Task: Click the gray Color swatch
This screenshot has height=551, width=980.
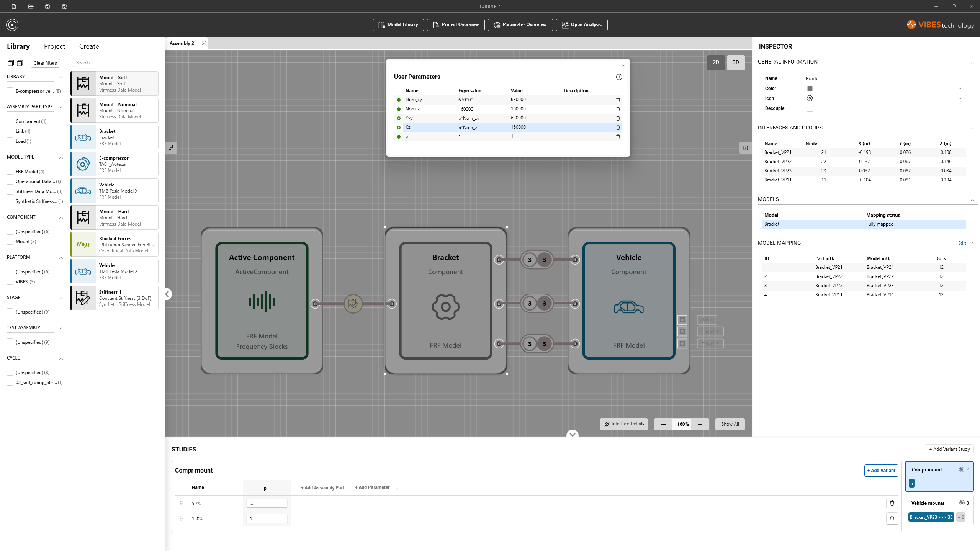Action: [810, 88]
